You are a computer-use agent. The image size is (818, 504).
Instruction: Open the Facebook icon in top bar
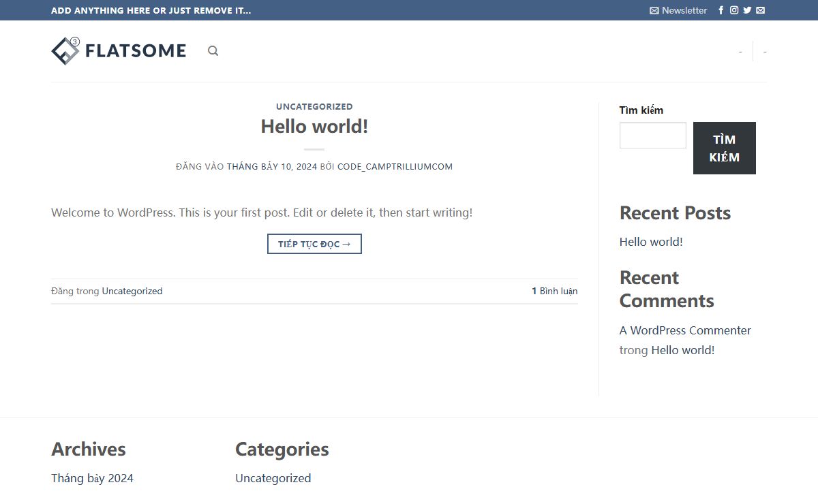coord(721,10)
